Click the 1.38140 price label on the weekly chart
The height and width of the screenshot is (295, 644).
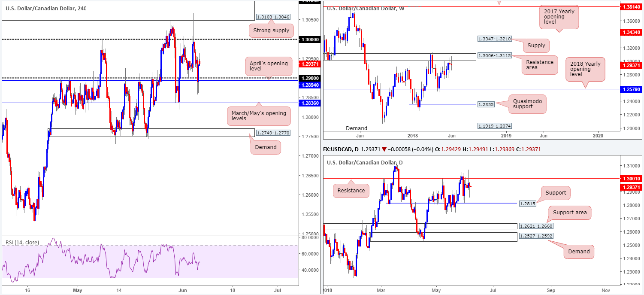click(x=632, y=7)
